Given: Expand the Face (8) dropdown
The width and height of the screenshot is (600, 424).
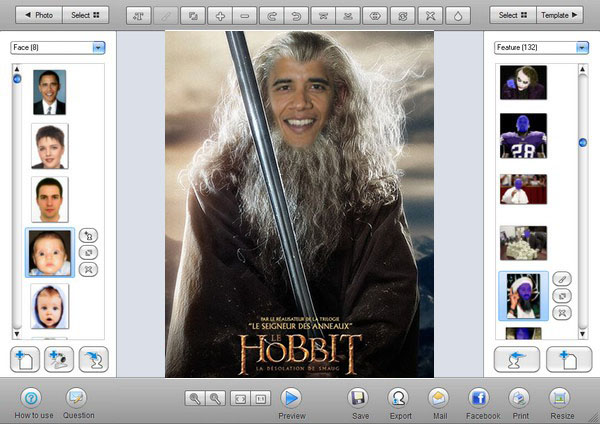Looking at the screenshot, I should point(98,47).
